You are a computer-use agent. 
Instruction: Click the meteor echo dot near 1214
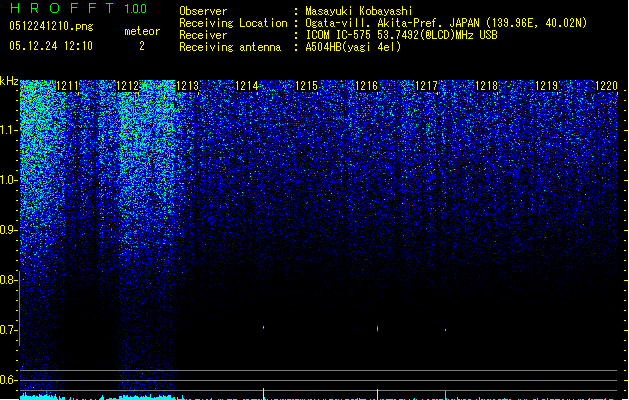pos(264,327)
